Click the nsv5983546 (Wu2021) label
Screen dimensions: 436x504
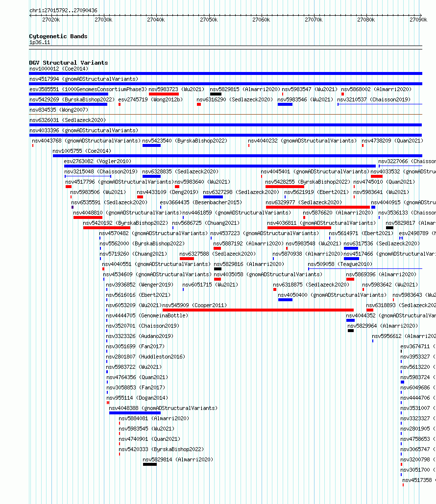point(305,99)
